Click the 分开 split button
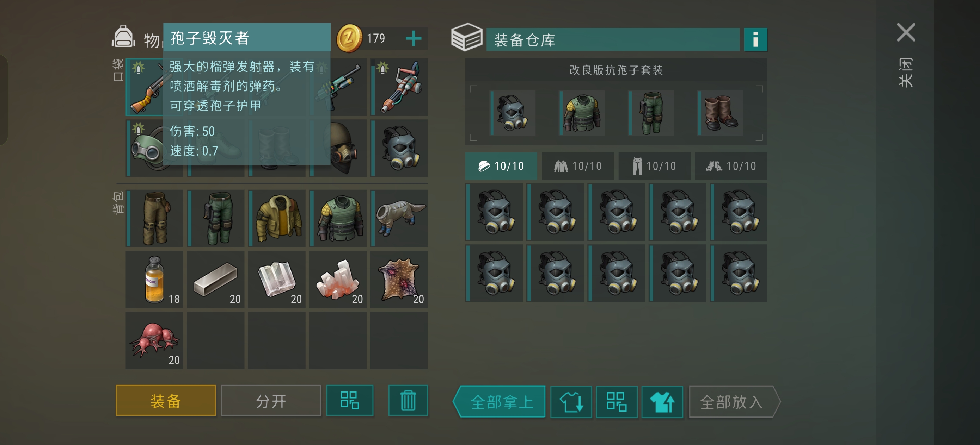This screenshot has width=980, height=445. (271, 401)
